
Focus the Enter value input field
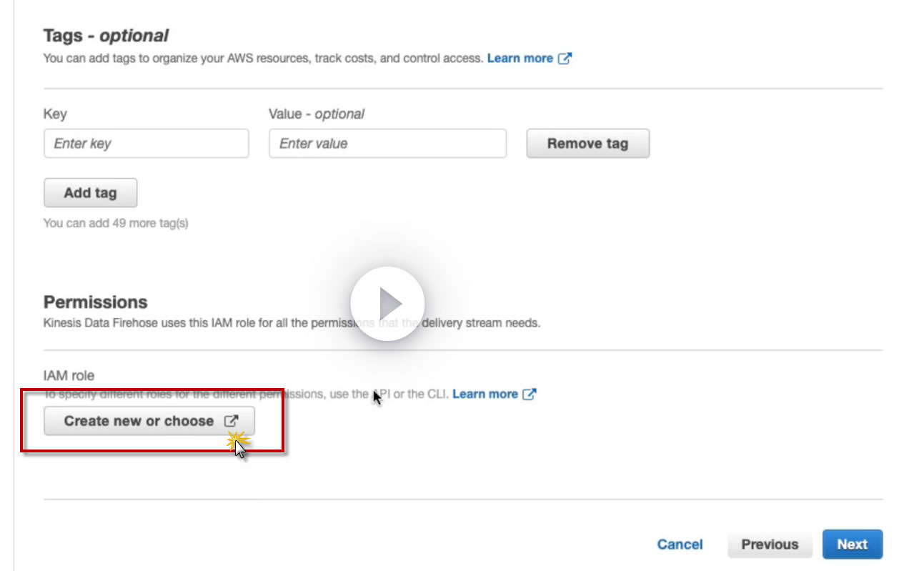click(387, 144)
